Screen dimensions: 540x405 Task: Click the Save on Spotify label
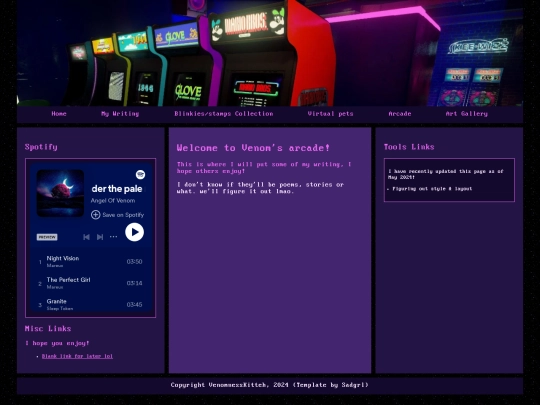(123, 215)
